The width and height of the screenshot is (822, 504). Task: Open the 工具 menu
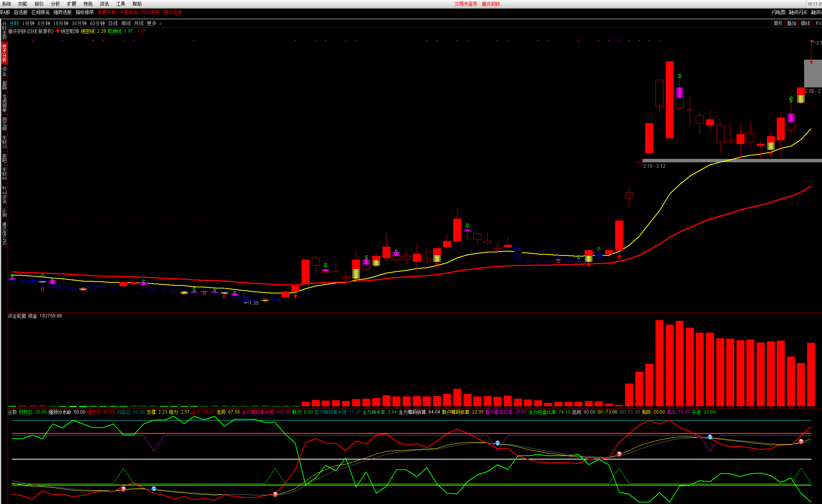(121, 4)
